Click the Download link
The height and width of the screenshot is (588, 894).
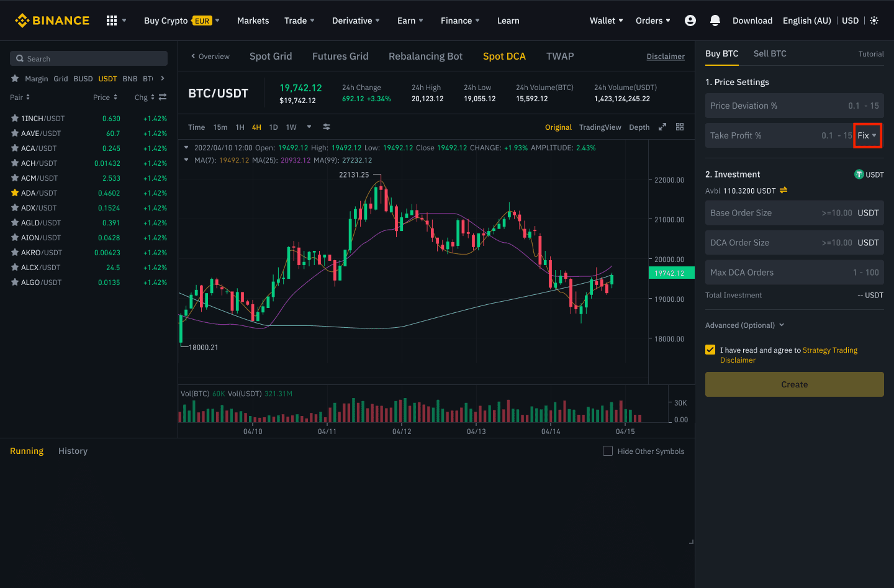pos(752,20)
